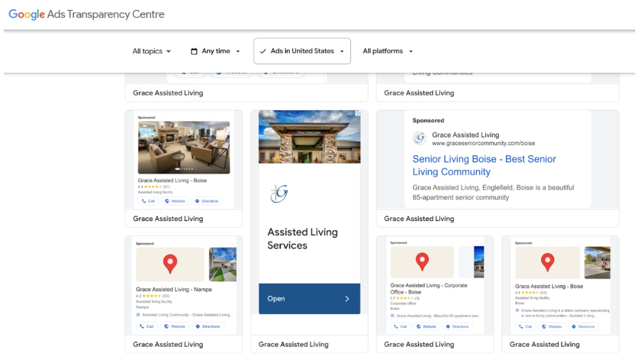
Task: Click Directions in the Nampa ad
Action: click(x=207, y=326)
